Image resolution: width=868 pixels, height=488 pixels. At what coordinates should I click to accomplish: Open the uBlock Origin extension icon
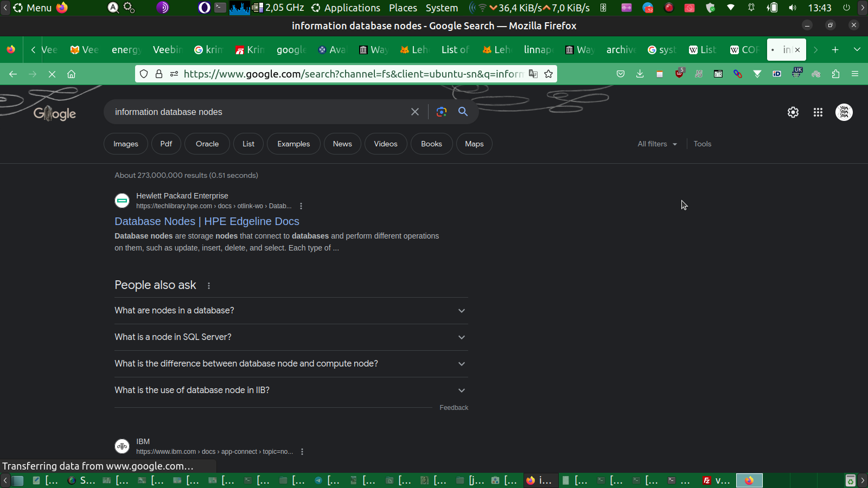tap(679, 74)
